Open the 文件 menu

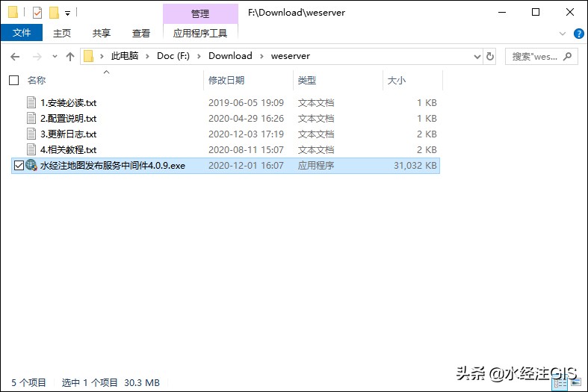[22, 33]
